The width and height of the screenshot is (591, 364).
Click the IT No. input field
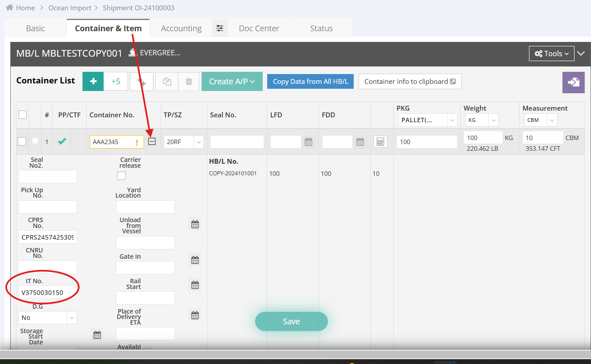coord(47,293)
